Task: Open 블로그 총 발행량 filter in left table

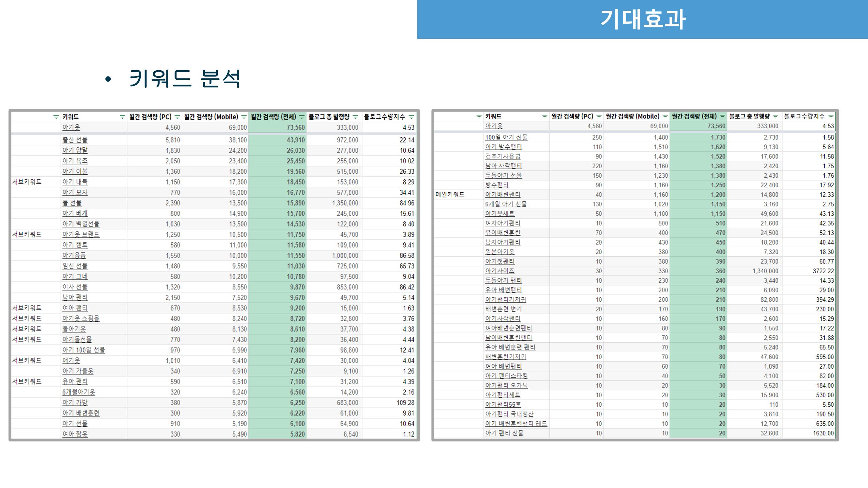Action: (x=355, y=117)
